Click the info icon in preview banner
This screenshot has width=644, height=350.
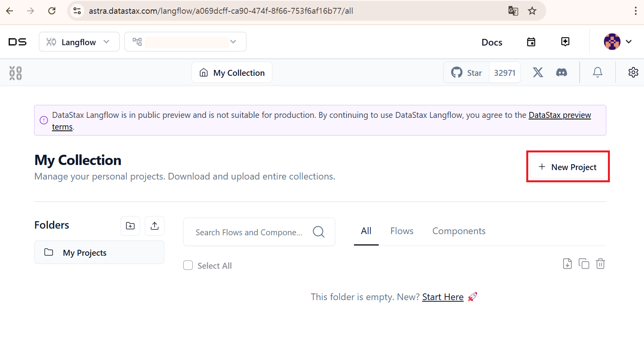(44, 120)
